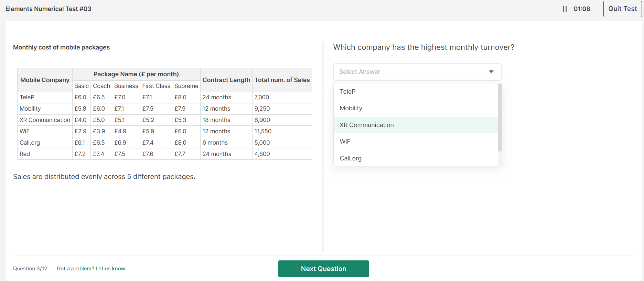Pick XR Communication as the answer
Viewport: 644px width, 281px height.
point(366,125)
